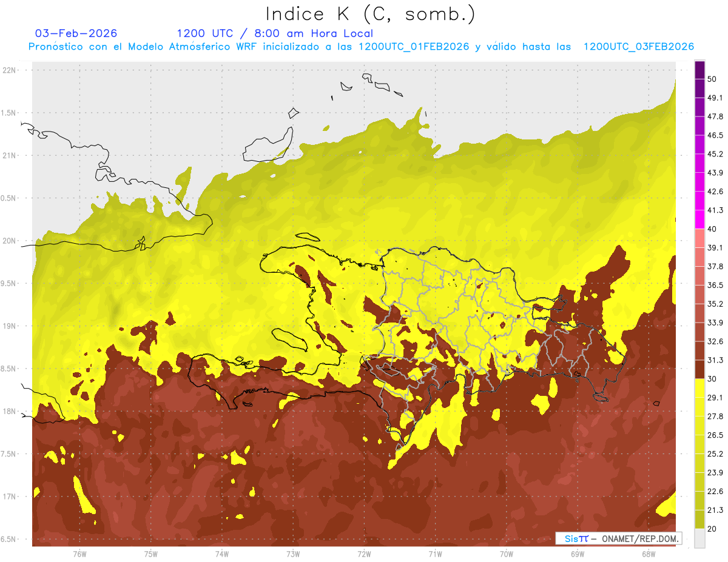
Task: Click colorbar label '40'
Action: click(x=712, y=229)
